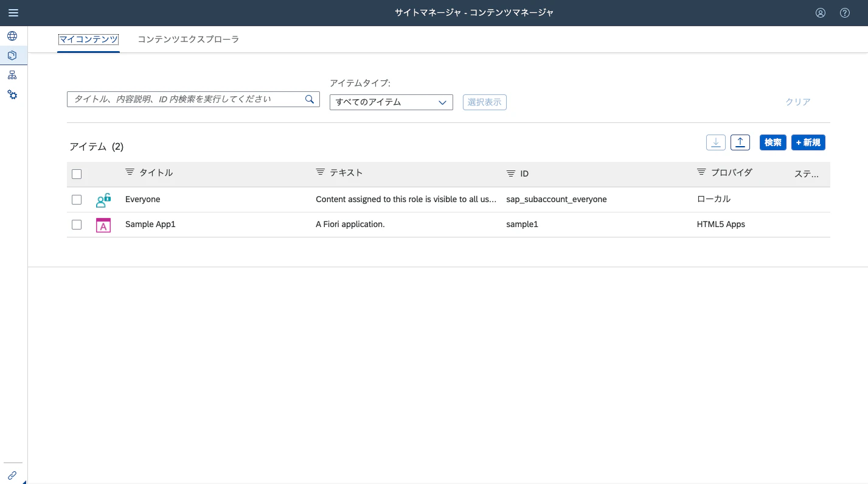Toggle the select-all checkbox in table header

77,174
